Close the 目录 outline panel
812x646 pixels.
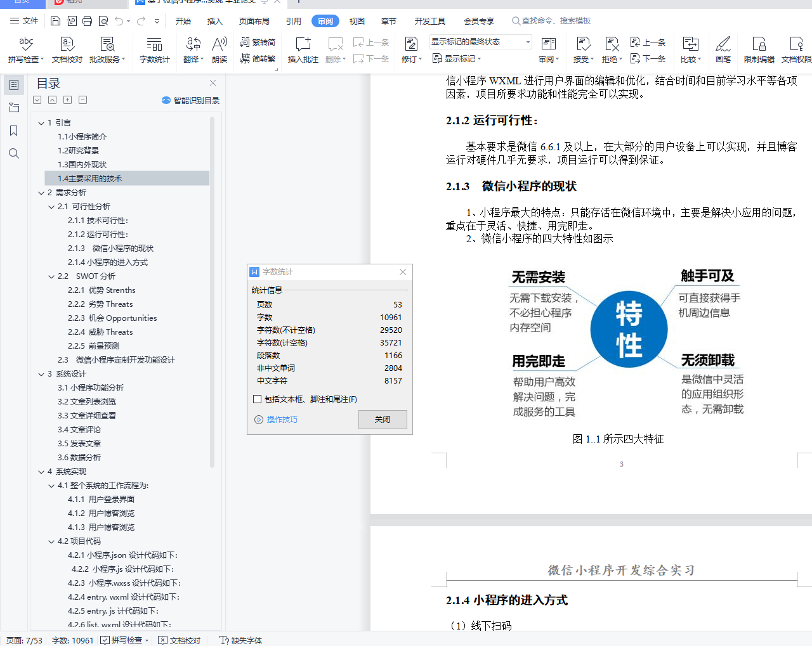point(213,83)
